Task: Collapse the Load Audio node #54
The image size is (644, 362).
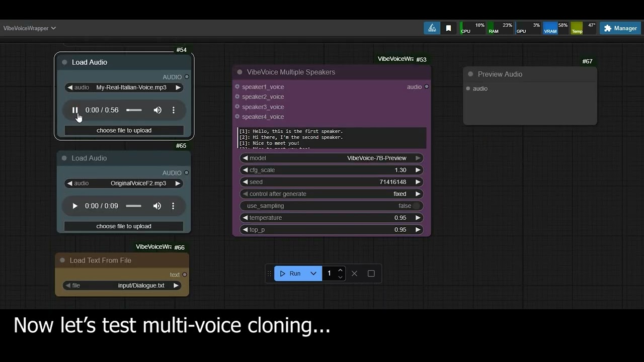Action: [64, 62]
